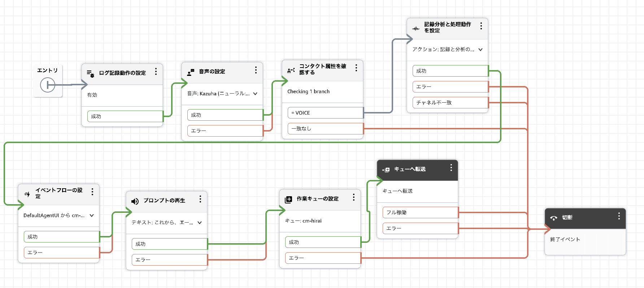This screenshot has width=644, height=288.
Task: Click the エントリ label
Action: pos(47,70)
